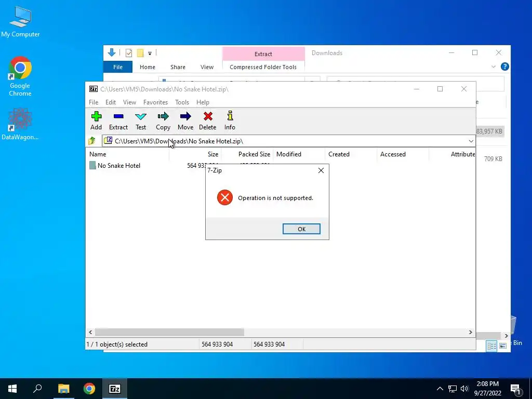Open the Tools menu

click(182, 102)
